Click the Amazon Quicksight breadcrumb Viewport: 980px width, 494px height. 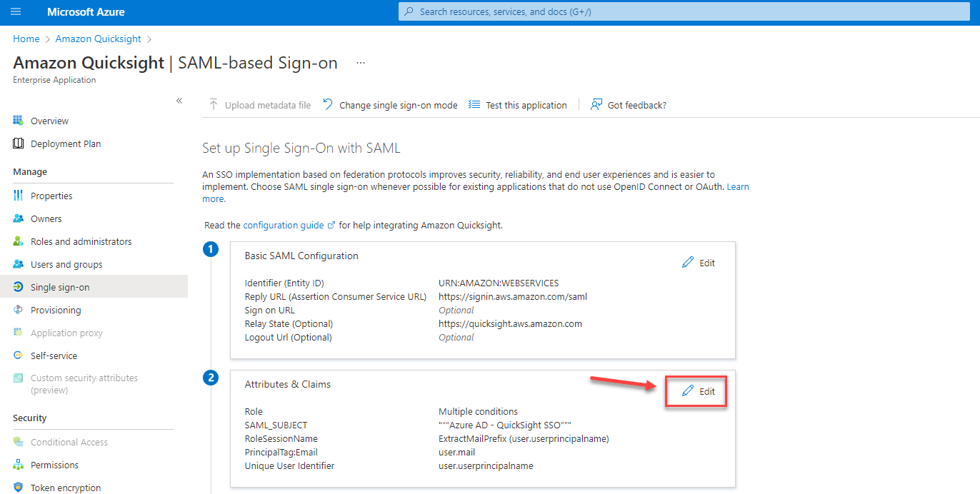point(99,39)
